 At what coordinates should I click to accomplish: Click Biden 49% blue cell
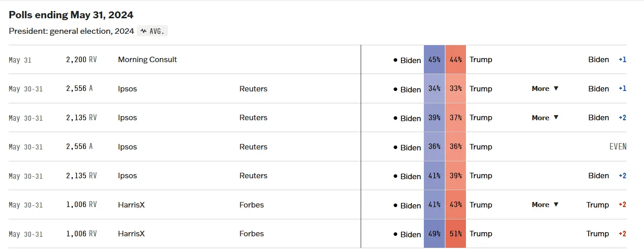(434, 234)
